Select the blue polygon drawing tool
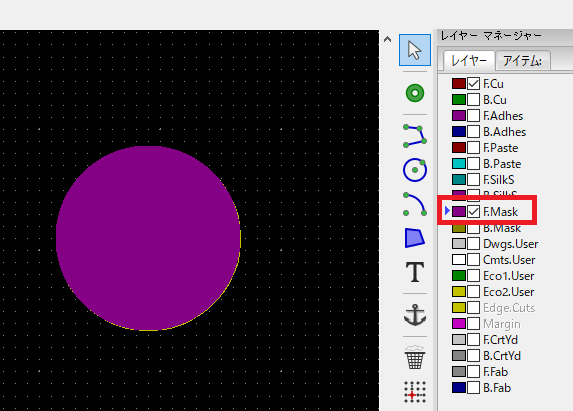Viewport: 573px width, 411px height. coord(415,238)
